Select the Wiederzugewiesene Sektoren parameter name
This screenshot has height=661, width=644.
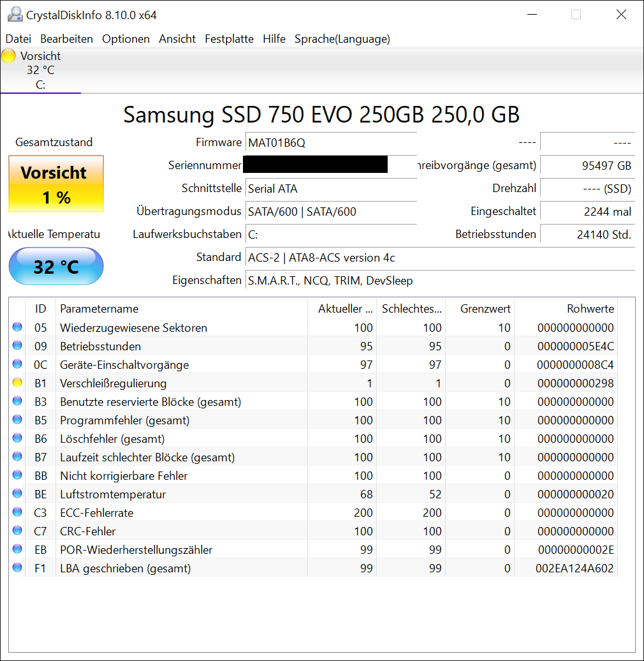point(133,327)
